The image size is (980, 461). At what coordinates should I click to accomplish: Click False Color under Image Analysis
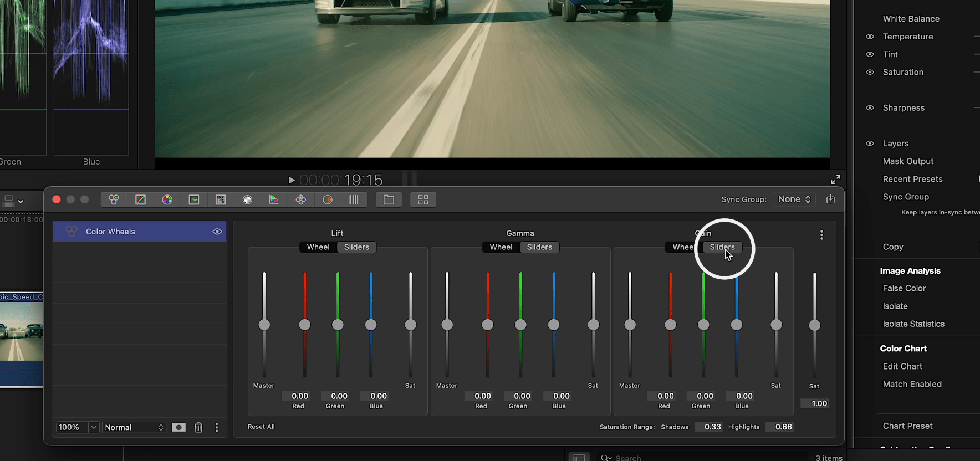pyautogui.click(x=904, y=288)
